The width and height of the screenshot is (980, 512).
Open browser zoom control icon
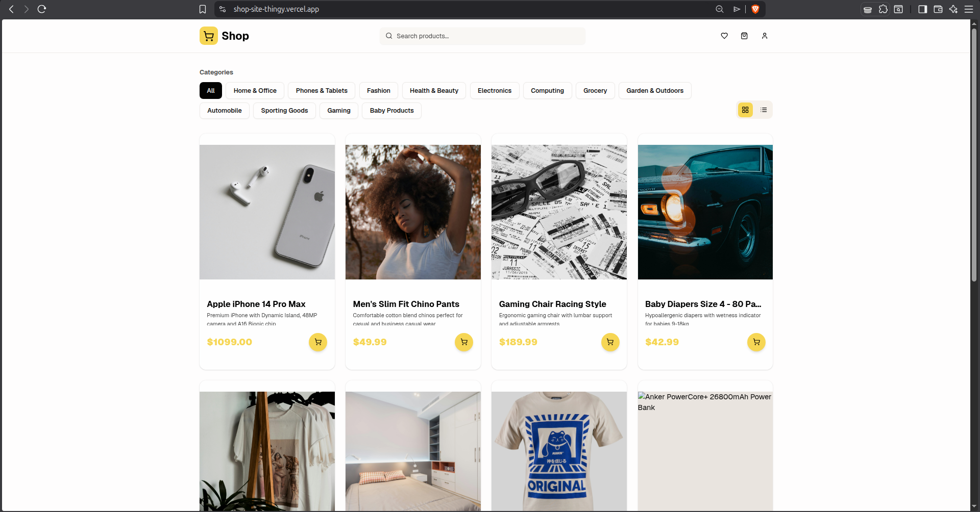[720, 9]
